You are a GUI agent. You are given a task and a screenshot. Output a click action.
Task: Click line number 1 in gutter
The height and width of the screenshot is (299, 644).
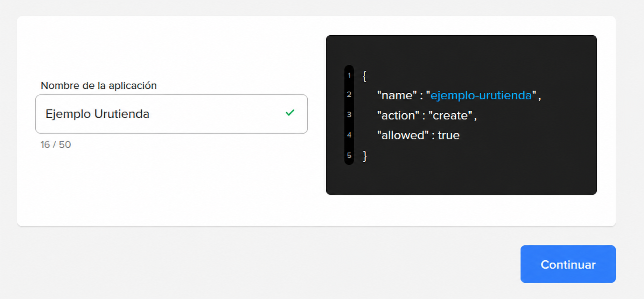349,75
